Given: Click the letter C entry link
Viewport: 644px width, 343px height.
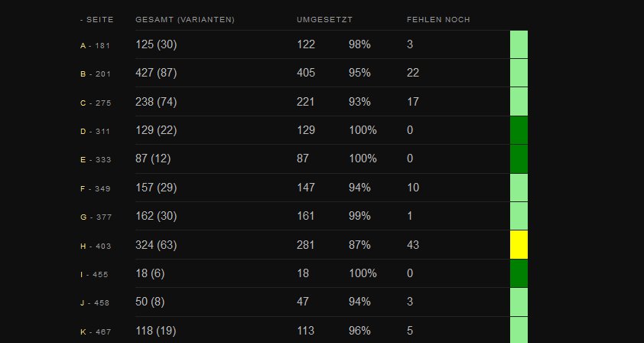Looking at the screenshot, I should tap(83, 103).
